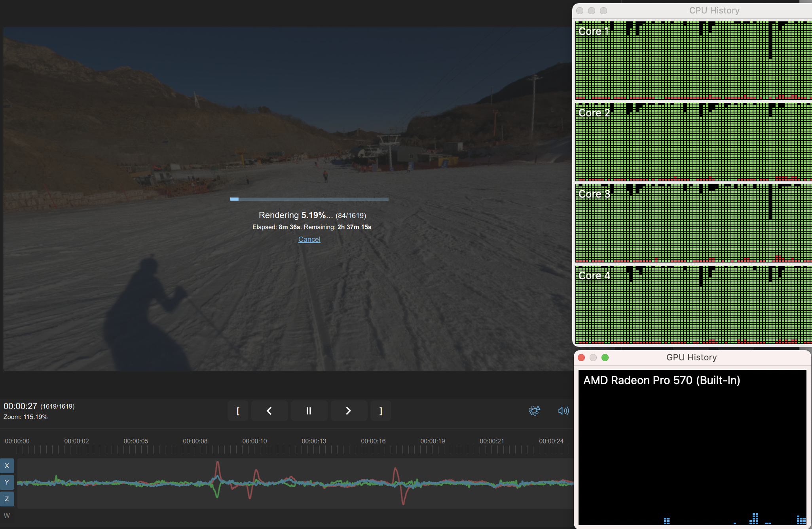Viewport: 812px width, 529px height.
Task: Click the green zoom button on GPU History window
Action: [x=605, y=357]
